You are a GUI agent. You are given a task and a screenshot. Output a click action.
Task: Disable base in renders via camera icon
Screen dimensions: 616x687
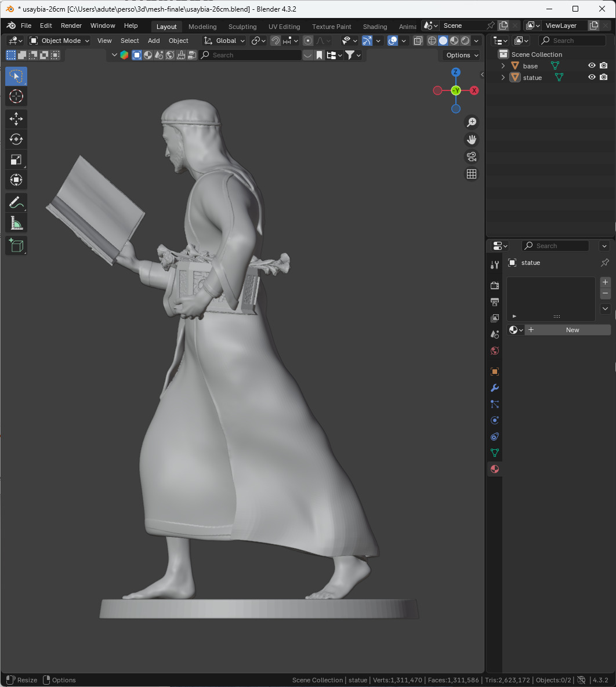pos(604,66)
